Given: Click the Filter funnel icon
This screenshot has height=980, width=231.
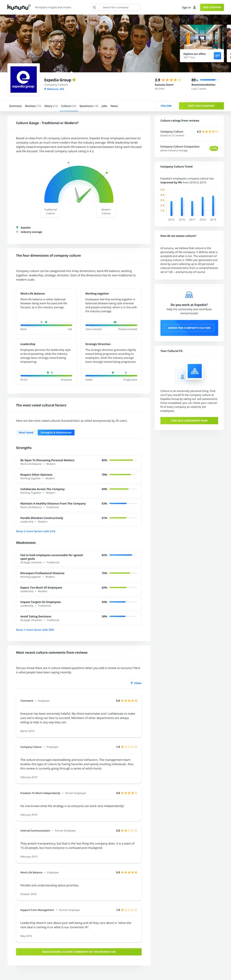Looking at the screenshot, I should (x=132, y=683).
